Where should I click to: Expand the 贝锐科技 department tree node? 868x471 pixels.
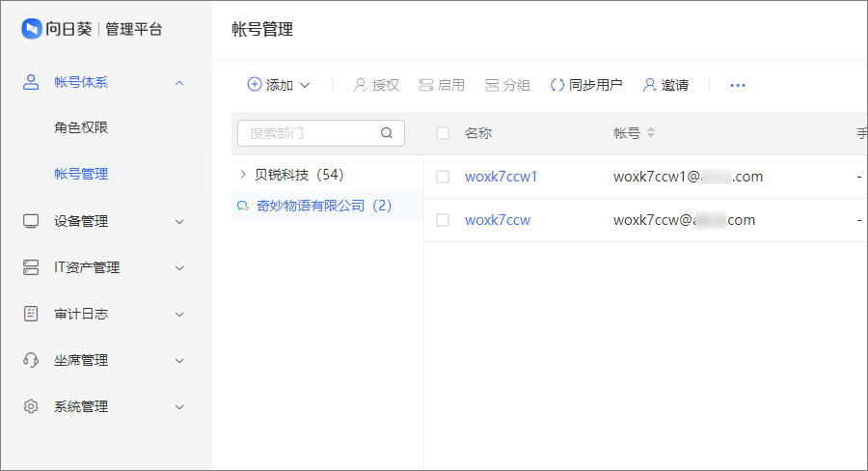pyautogui.click(x=242, y=175)
